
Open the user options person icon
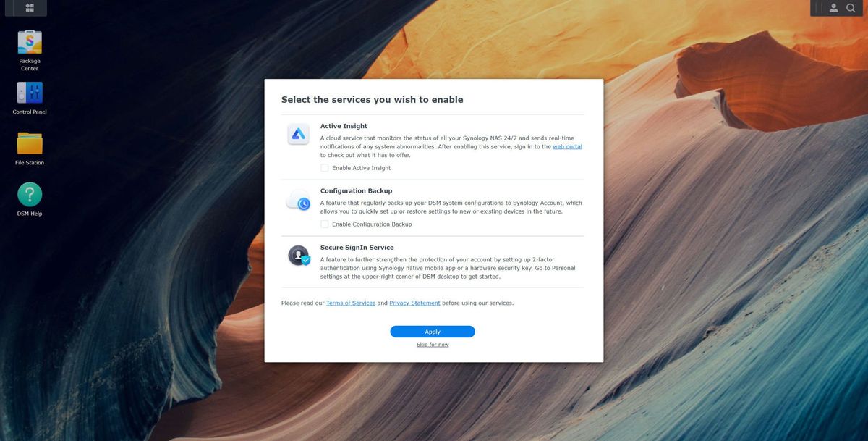(x=834, y=8)
